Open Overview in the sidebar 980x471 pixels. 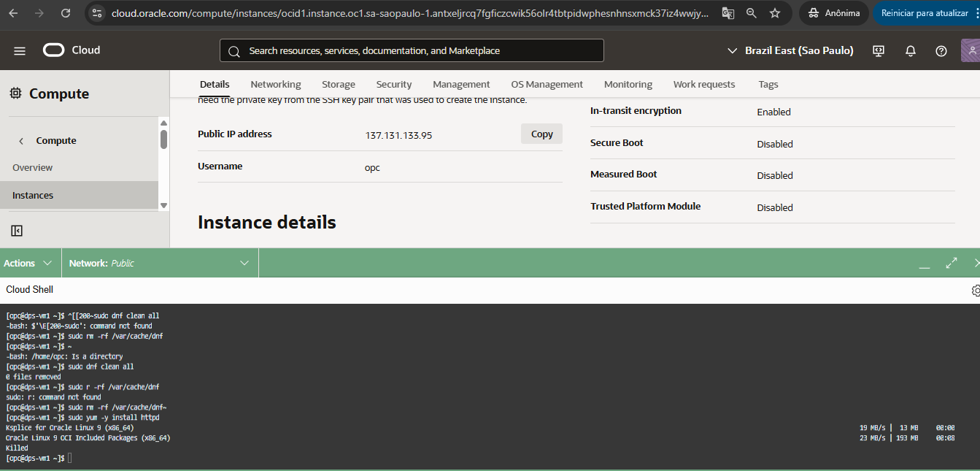pos(32,167)
